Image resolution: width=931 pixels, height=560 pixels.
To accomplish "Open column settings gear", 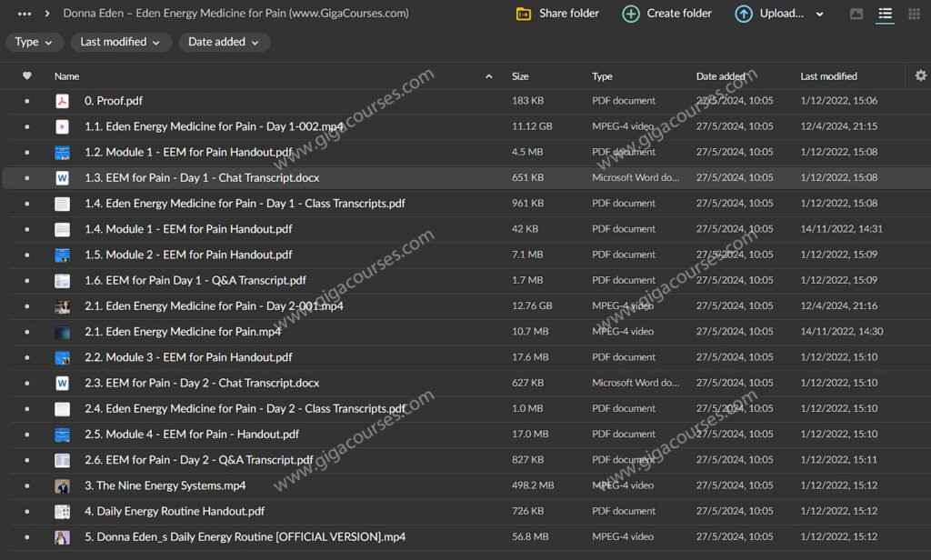I will [920, 75].
